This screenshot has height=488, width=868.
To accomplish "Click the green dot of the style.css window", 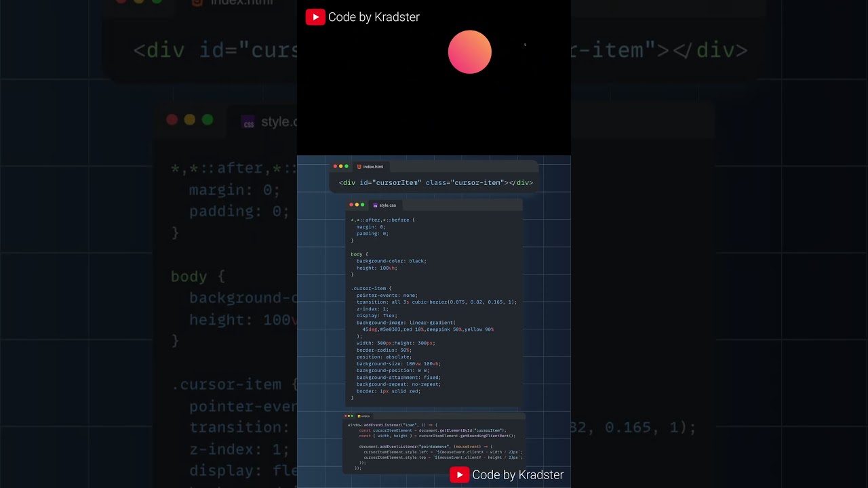I will tap(363, 205).
